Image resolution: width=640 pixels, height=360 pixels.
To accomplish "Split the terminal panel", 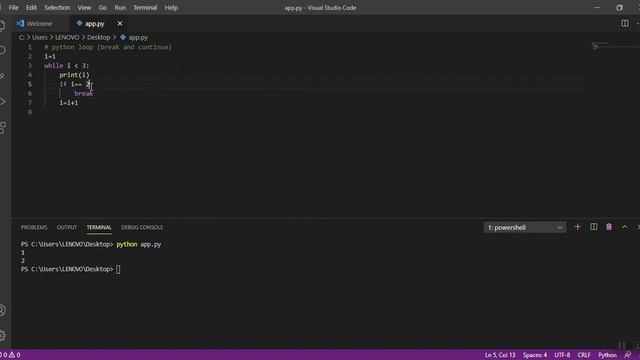I will coord(593,227).
